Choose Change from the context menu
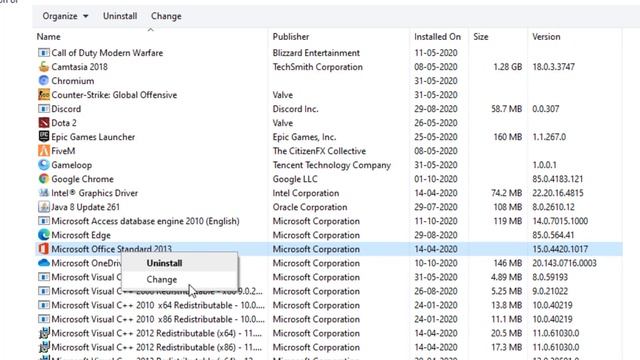This screenshot has width=640, height=360. coord(180,280)
